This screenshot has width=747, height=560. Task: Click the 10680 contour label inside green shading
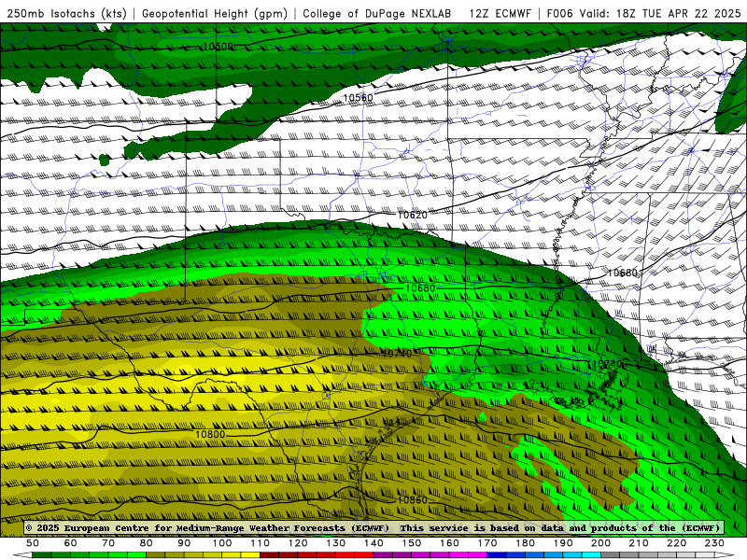pyautogui.click(x=420, y=288)
